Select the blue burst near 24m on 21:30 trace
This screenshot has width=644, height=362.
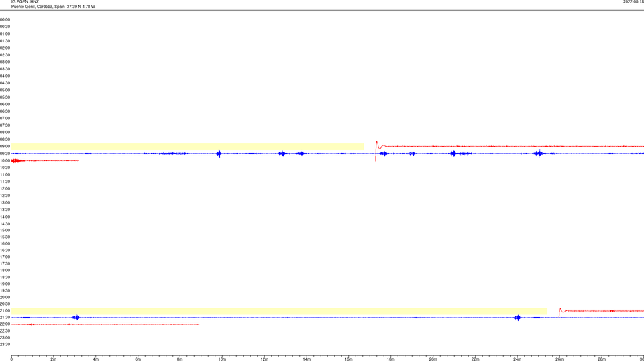point(518,318)
